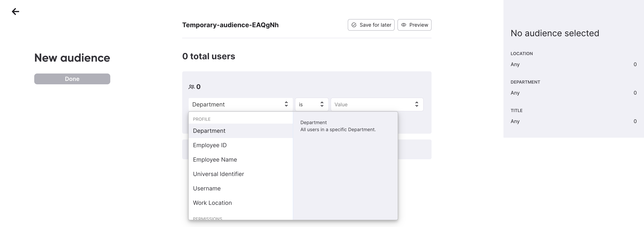
Task: Open the 'is' operator dropdown
Action: point(312,104)
